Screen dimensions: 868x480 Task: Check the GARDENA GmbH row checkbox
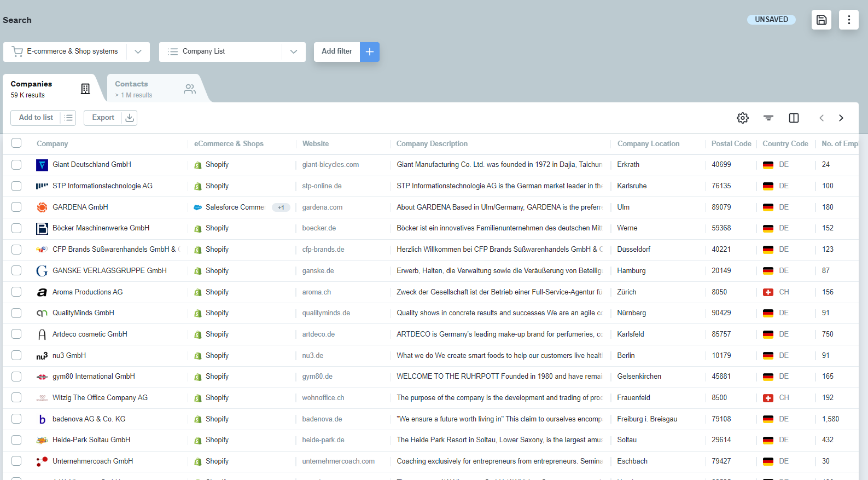(16, 207)
